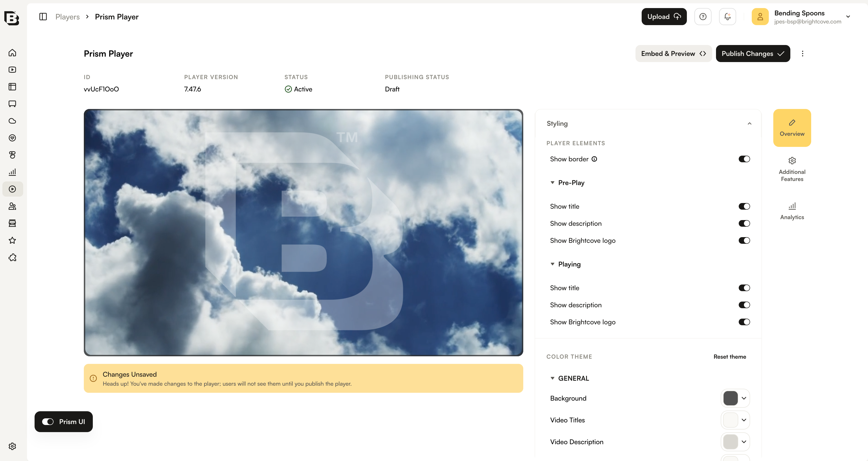This screenshot has width=868, height=461.
Task: Select the Overview tab
Action: 792,128
